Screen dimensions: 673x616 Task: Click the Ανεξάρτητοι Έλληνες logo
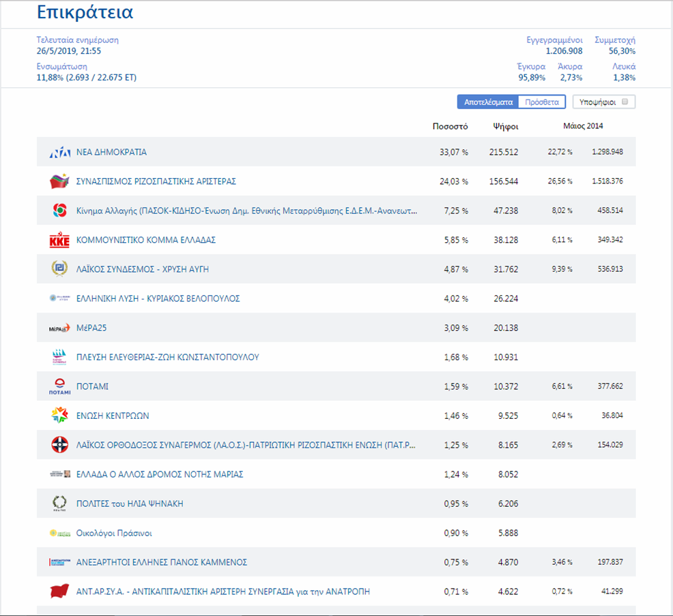(59, 562)
